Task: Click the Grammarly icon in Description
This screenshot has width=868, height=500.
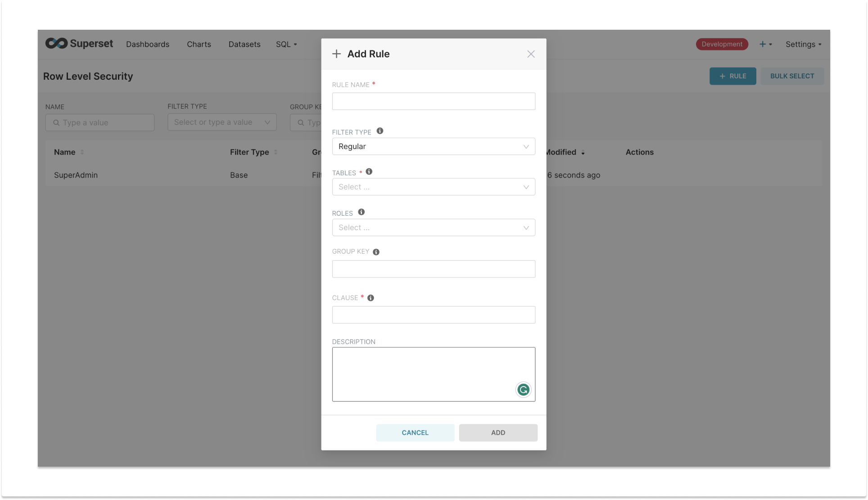Action: point(523,390)
